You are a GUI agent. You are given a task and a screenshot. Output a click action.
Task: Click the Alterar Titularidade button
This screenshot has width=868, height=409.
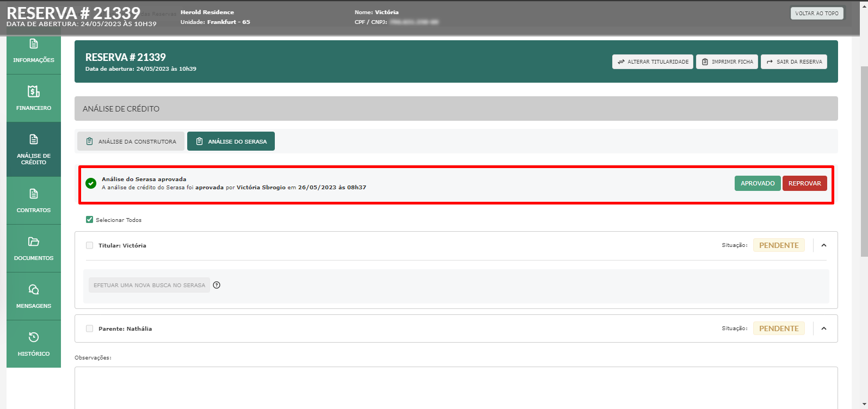point(652,62)
